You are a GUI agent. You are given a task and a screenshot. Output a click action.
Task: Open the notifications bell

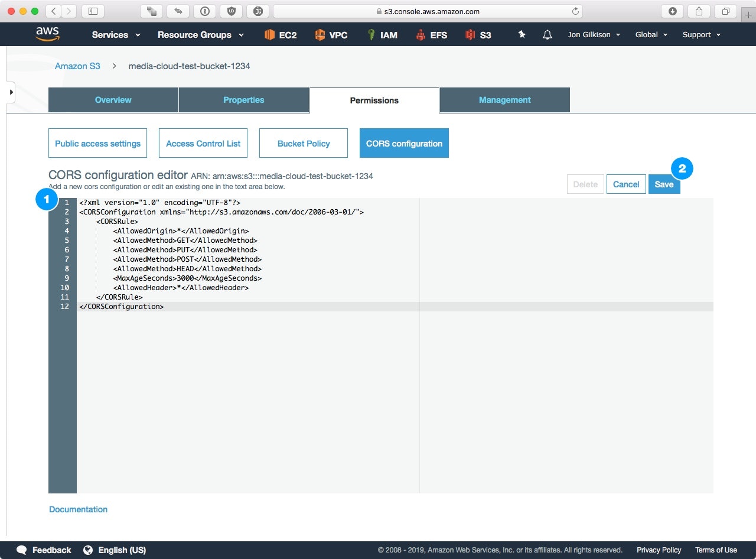coord(548,35)
